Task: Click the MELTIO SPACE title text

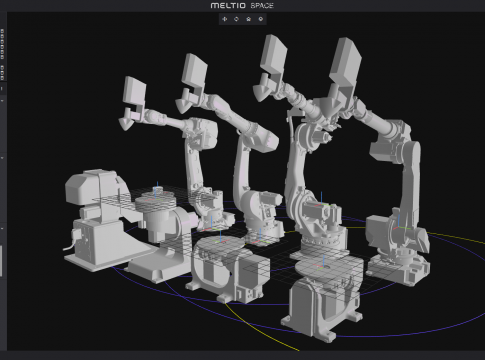Action: pos(242,6)
